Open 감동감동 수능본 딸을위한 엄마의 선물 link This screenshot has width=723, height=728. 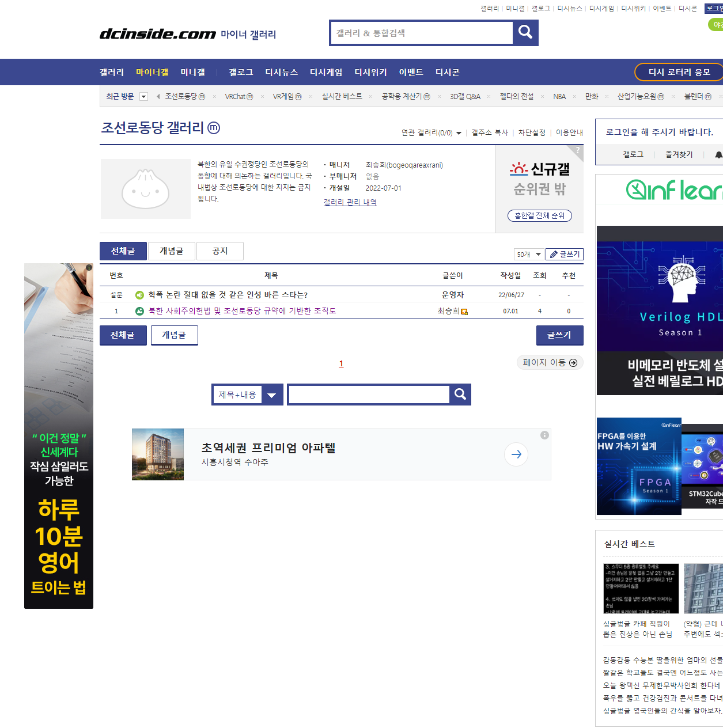(663, 660)
